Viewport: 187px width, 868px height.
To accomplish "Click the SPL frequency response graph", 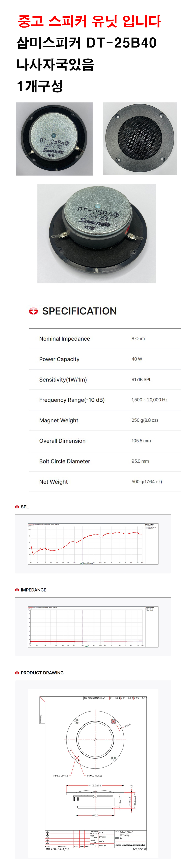I will 93,544.
